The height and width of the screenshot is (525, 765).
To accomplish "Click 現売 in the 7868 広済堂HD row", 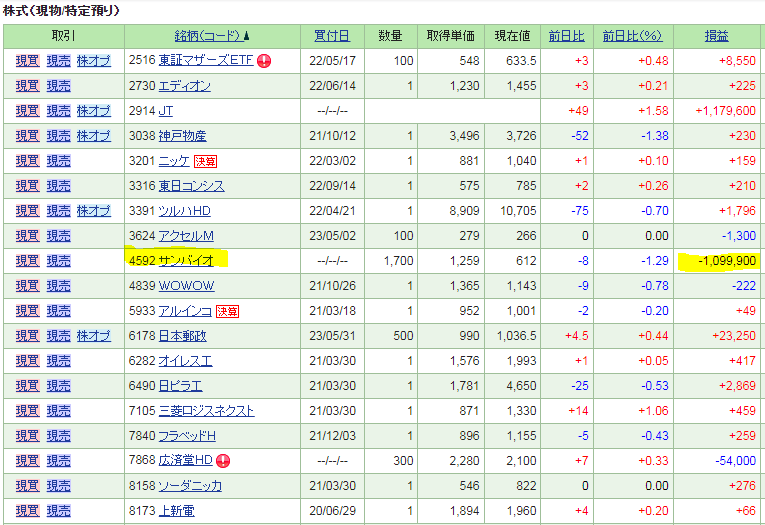I will (x=59, y=461).
